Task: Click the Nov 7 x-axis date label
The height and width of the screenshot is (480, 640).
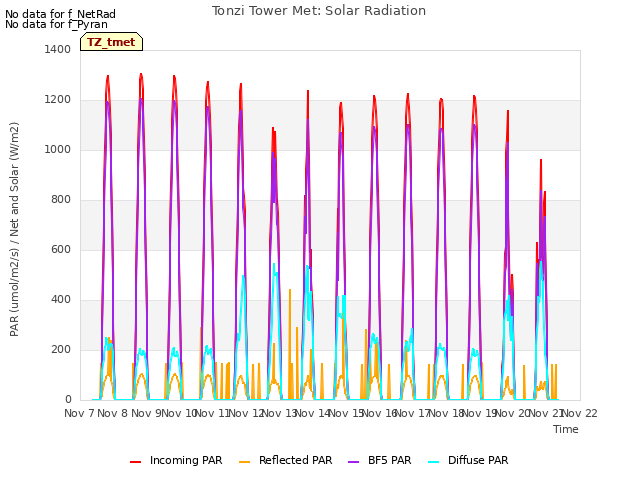Action: tap(79, 413)
